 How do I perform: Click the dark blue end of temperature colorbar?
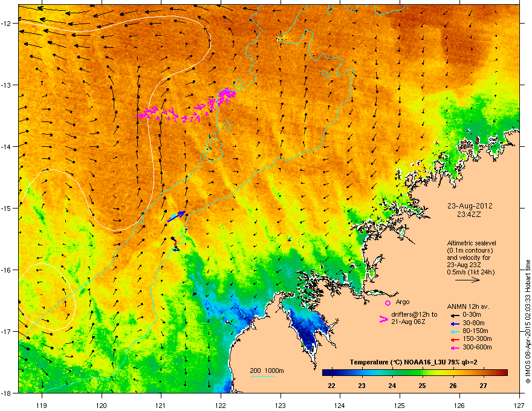coord(326,373)
